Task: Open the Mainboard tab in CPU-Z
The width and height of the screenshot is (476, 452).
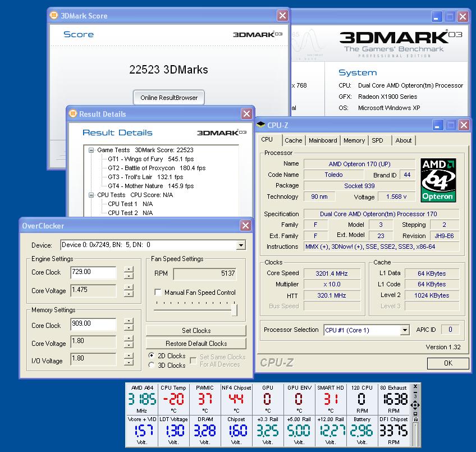Action: (x=323, y=140)
